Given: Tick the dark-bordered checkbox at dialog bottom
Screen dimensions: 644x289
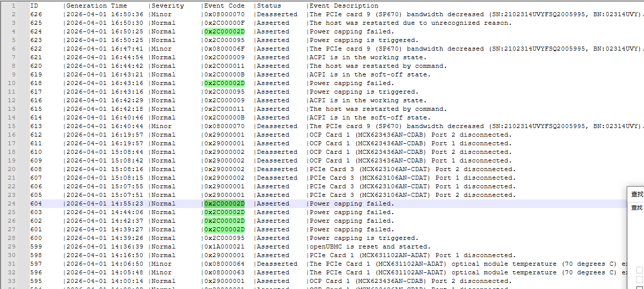Looking at the screenshot, I should point(639,287).
